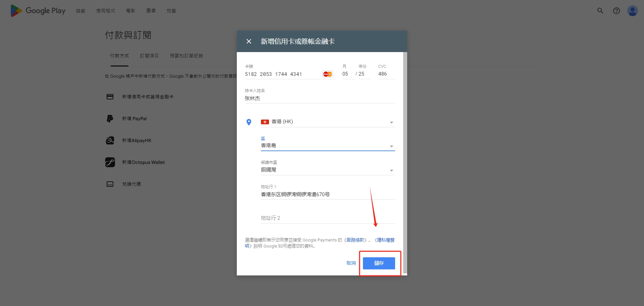This screenshot has width=644, height=306.
Task: Click the 兌換代碼 redeem code icon
Action: [x=110, y=184]
